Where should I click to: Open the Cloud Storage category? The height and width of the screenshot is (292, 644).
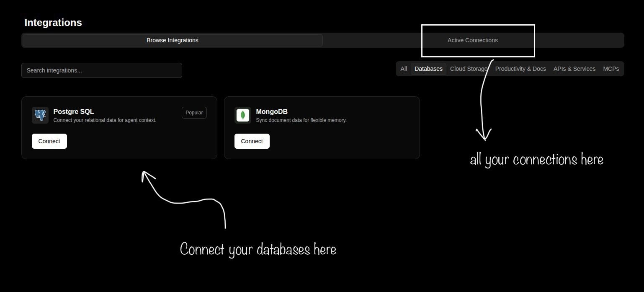[x=468, y=69]
